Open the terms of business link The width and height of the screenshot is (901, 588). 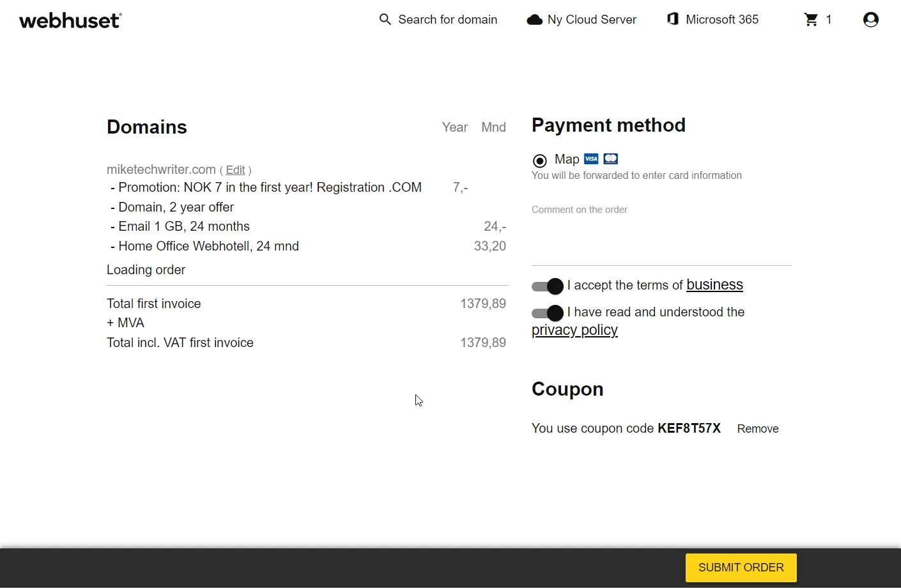click(x=714, y=284)
